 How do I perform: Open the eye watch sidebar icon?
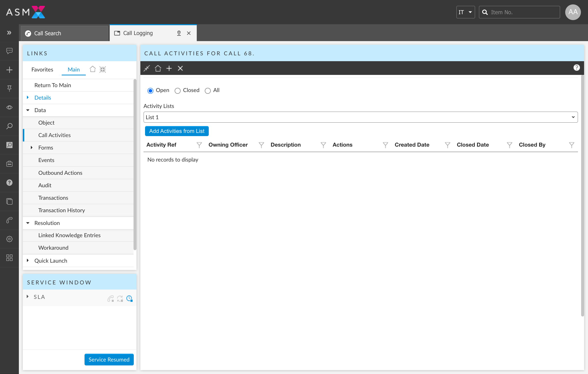pos(9,107)
